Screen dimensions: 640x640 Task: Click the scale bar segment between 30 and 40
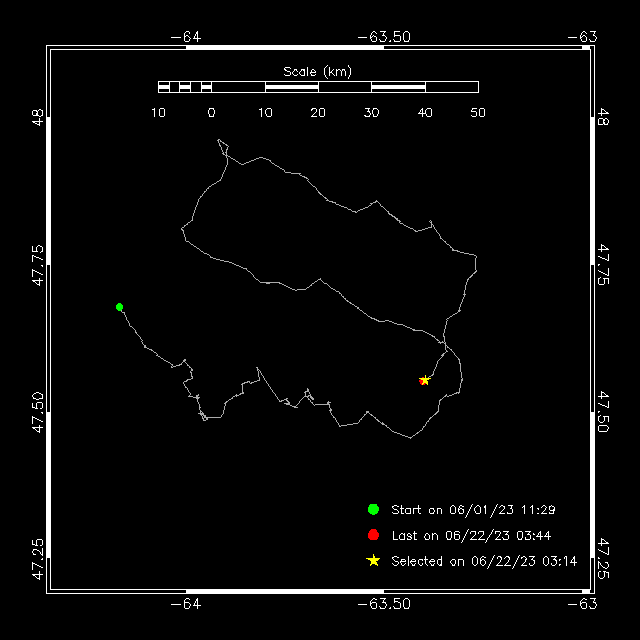tap(398, 87)
